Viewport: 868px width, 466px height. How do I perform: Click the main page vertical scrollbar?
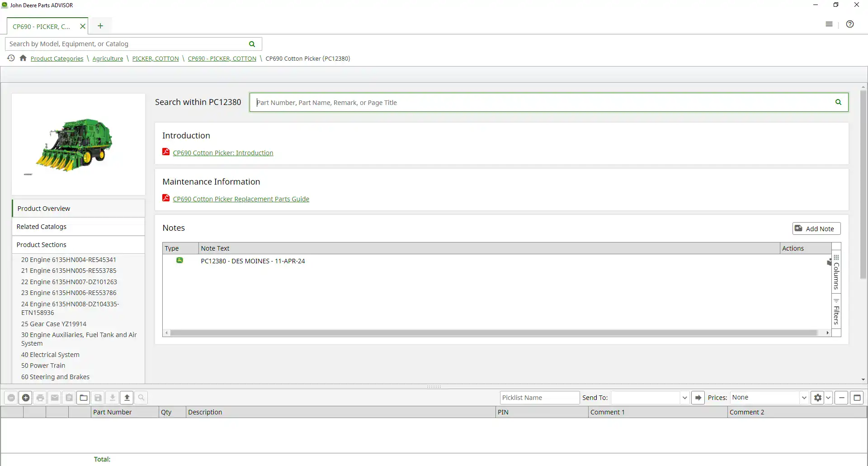(863, 185)
